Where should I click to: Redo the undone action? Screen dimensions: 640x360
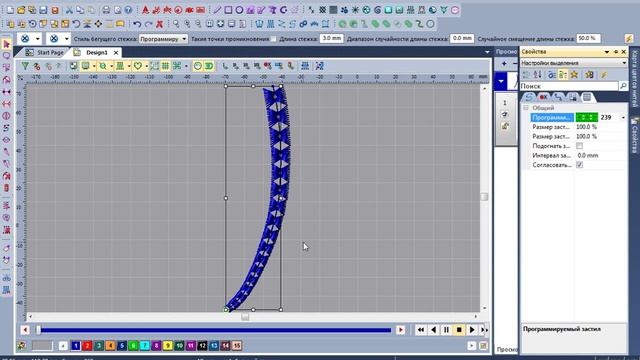[148, 24]
